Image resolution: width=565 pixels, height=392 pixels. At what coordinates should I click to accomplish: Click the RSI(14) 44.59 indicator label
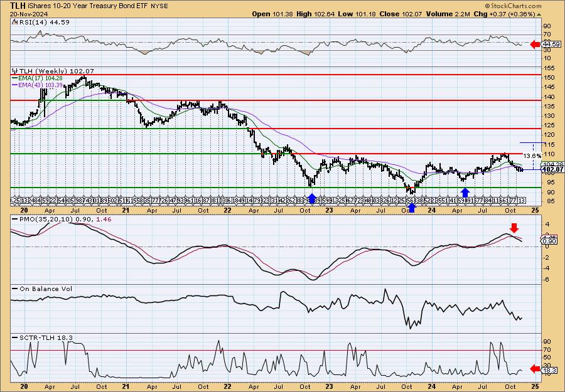pos(43,22)
